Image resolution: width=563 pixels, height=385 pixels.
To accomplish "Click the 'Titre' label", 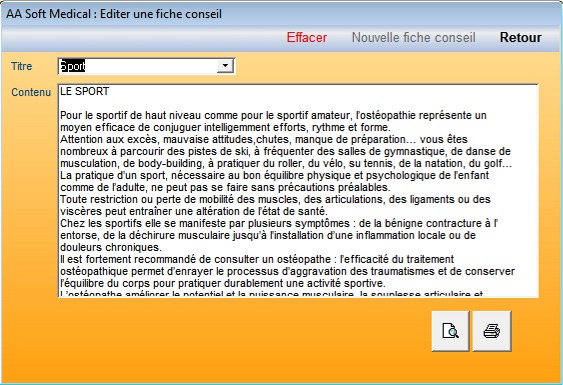I will coord(22,66).
